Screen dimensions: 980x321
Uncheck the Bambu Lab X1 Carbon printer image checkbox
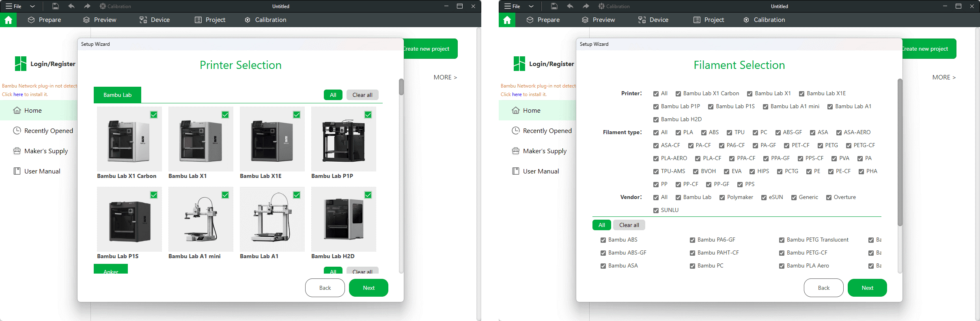(x=154, y=115)
